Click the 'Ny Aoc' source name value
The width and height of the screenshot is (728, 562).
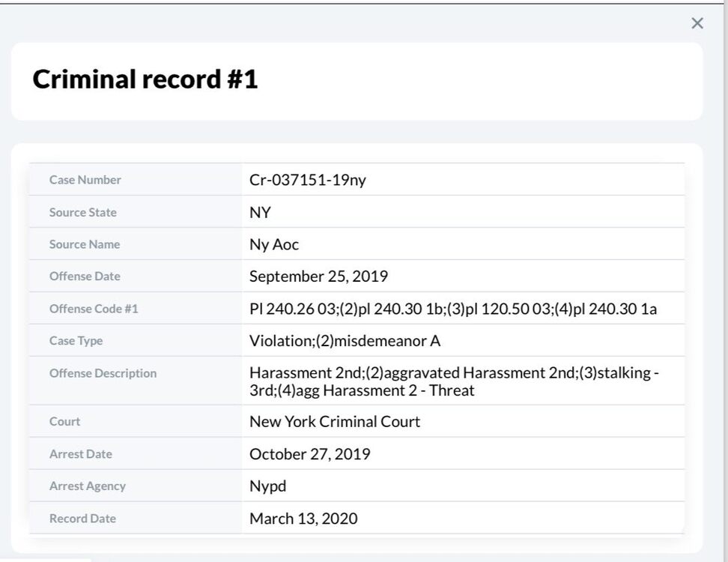[274, 244]
